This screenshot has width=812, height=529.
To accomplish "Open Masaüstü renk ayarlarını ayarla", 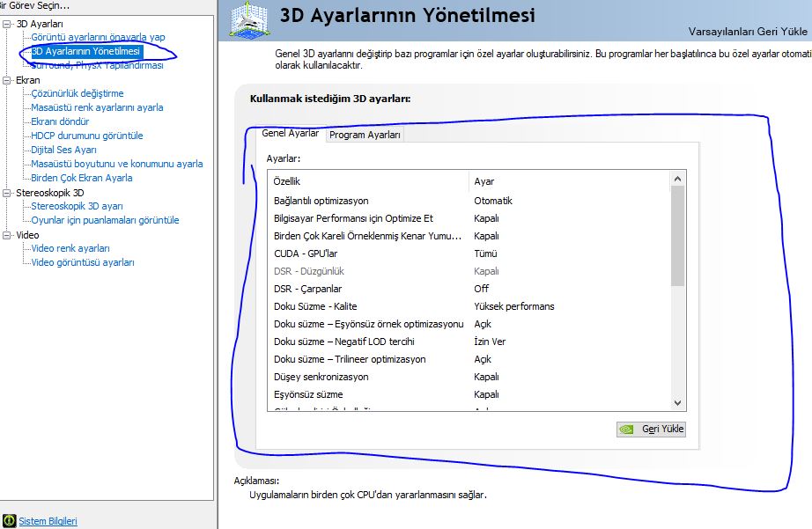I will [x=97, y=107].
